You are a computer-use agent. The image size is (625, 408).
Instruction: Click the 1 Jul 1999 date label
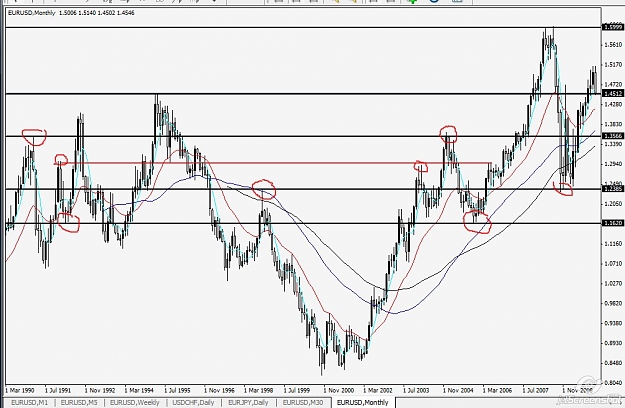299,390
